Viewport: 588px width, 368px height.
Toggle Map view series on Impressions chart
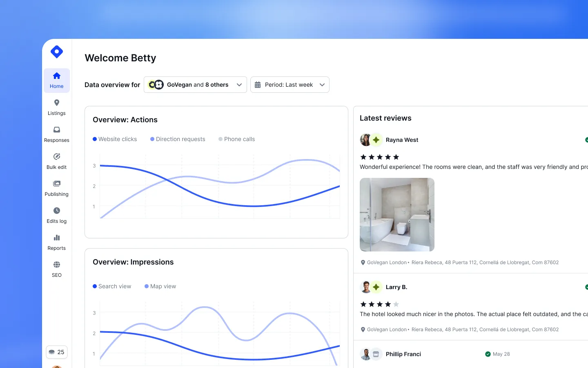(160, 286)
